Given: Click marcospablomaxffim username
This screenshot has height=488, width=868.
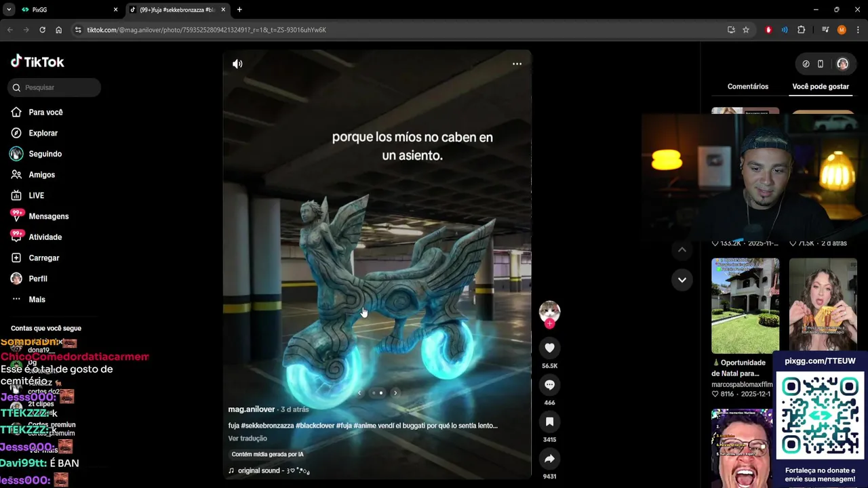Looking at the screenshot, I should coord(742,384).
